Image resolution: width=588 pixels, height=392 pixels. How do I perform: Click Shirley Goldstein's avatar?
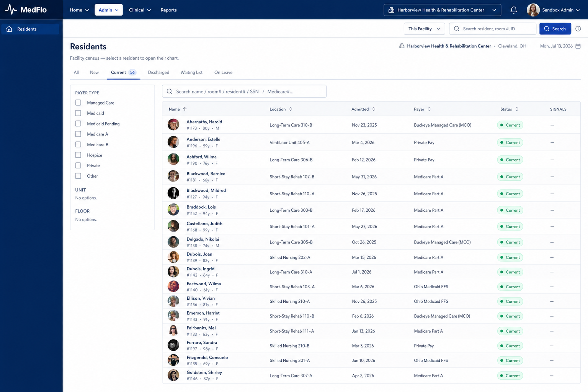[x=173, y=375]
